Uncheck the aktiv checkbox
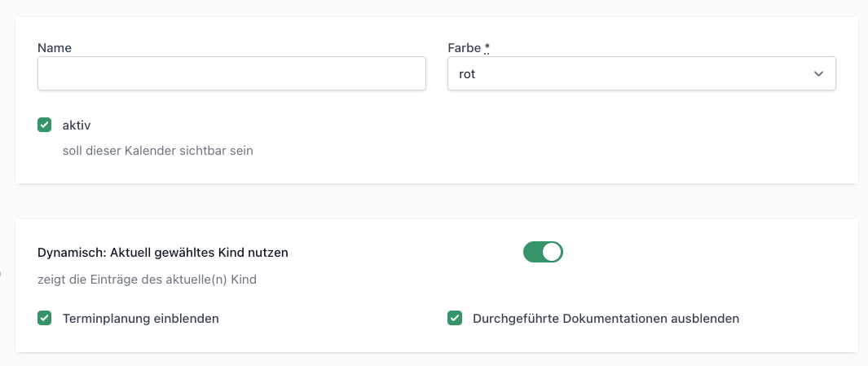 click(45, 125)
